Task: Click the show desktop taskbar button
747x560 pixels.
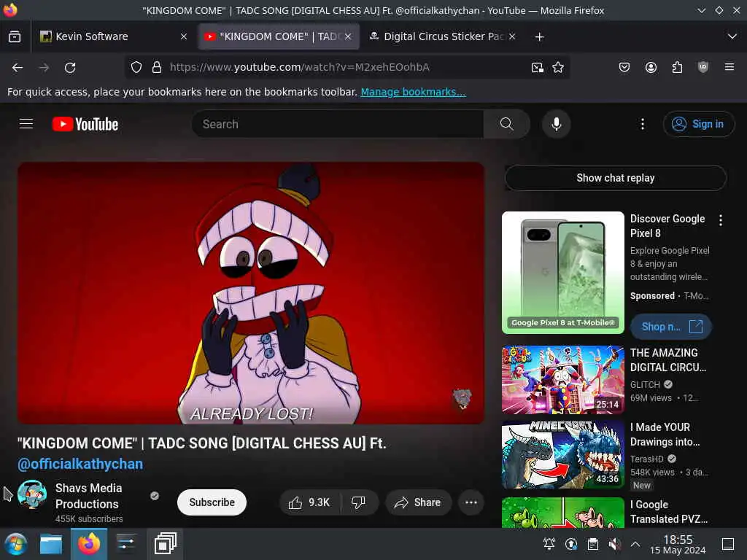Action: point(728,544)
